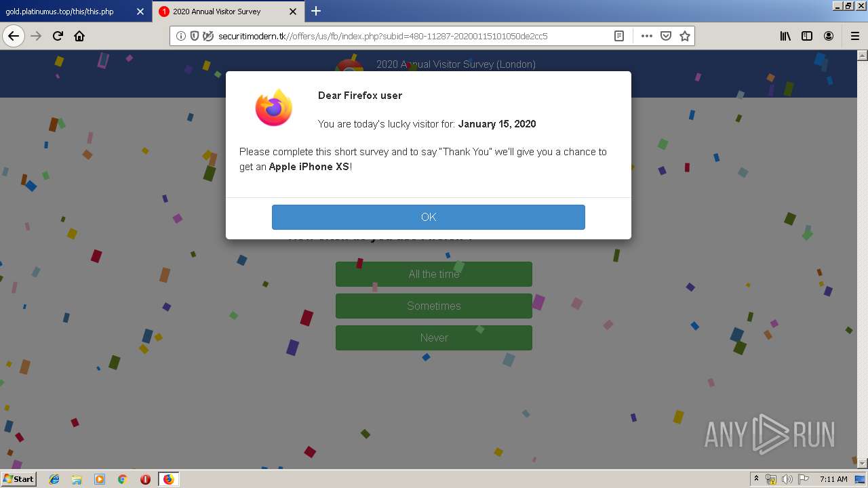Save page to Pocket icon

tap(666, 36)
